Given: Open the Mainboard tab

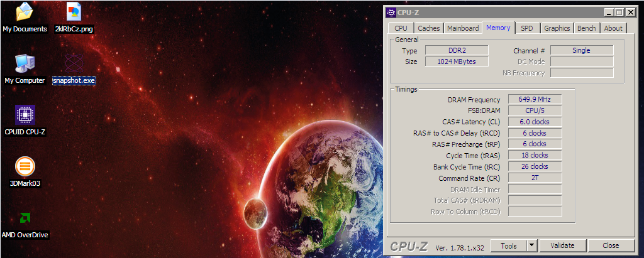Looking at the screenshot, I should pyautogui.click(x=463, y=28).
